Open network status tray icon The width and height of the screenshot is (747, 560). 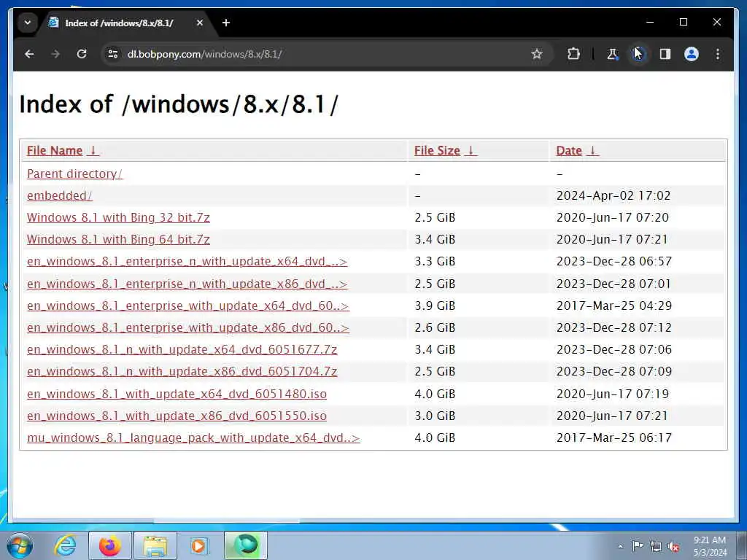[656, 546]
